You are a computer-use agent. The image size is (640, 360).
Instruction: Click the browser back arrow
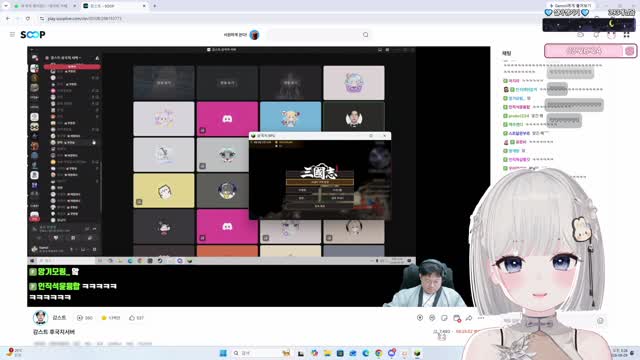(8, 18)
